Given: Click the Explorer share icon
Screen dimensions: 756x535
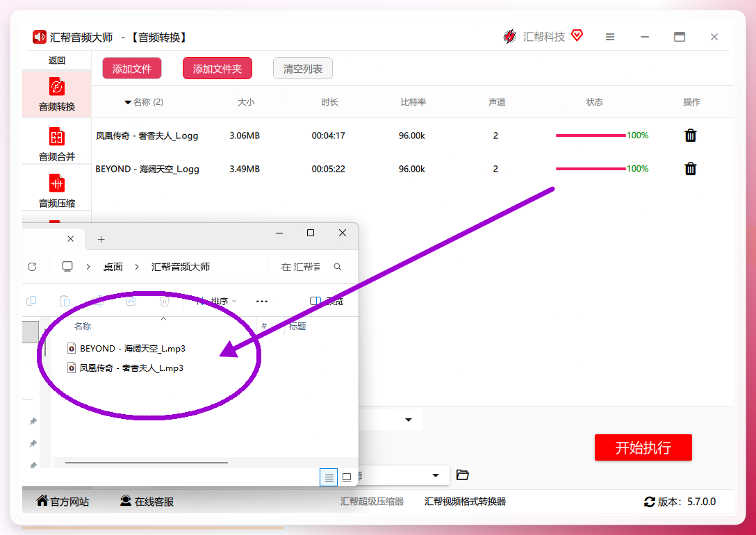Looking at the screenshot, I should click(131, 301).
